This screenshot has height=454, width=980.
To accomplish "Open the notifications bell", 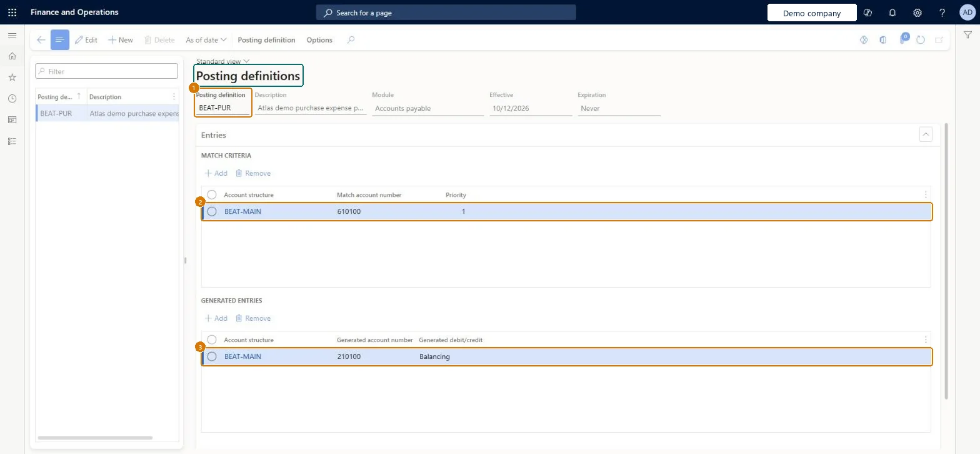I will coord(892,13).
